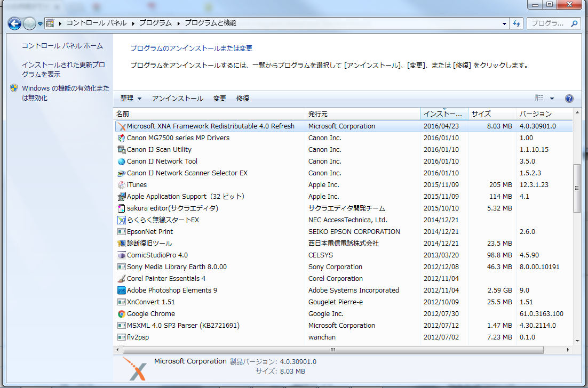Click the 変更 toolbar button
The image size is (588, 388).
[220, 99]
